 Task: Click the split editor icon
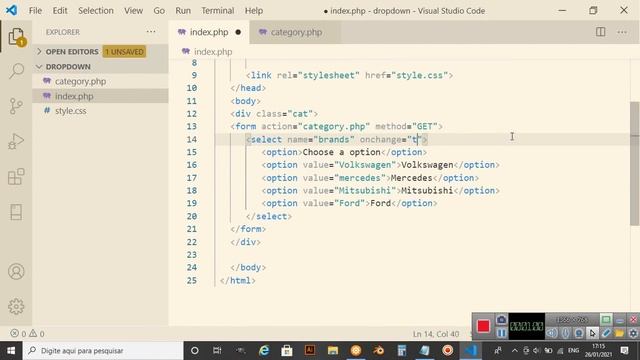[600, 32]
